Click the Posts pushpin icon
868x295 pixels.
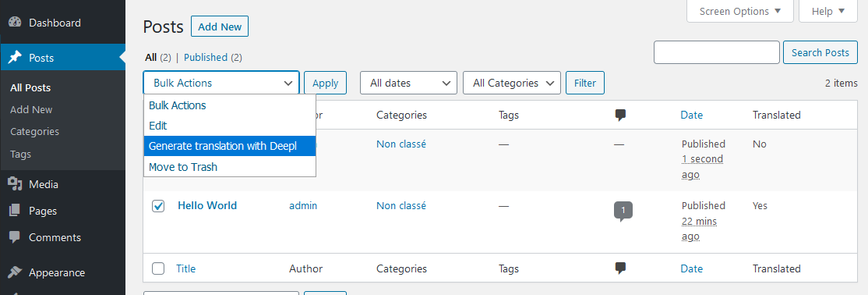15,57
